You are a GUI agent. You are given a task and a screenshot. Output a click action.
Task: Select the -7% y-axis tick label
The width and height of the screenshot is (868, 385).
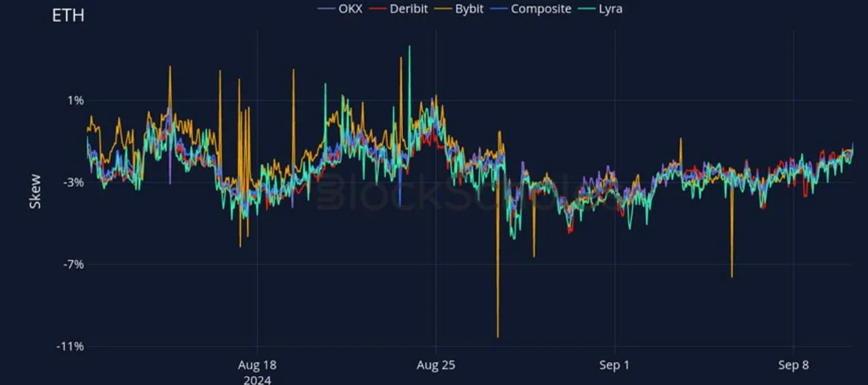point(73,264)
